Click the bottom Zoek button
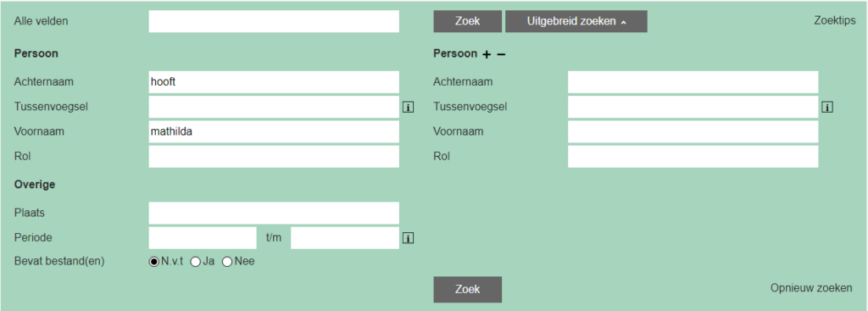This screenshot has height=311, width=868. pos(467,290)
